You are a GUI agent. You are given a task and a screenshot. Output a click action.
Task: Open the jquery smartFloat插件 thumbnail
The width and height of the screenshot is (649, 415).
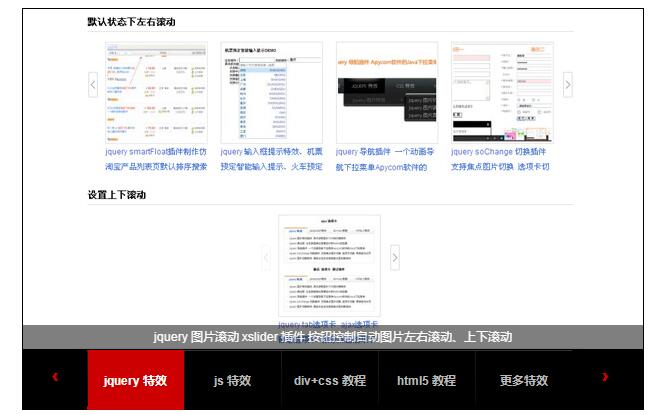156,93
